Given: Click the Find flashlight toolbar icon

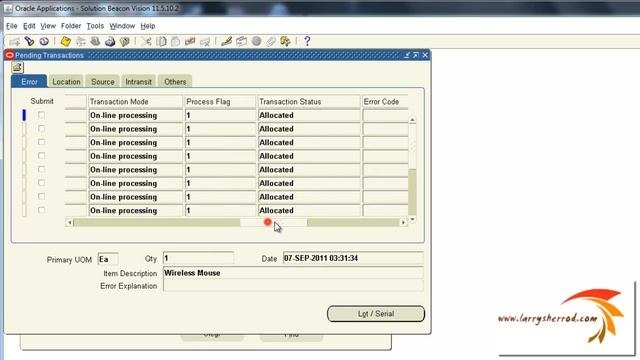Looking at the screenshot, I should pos(29,41).
